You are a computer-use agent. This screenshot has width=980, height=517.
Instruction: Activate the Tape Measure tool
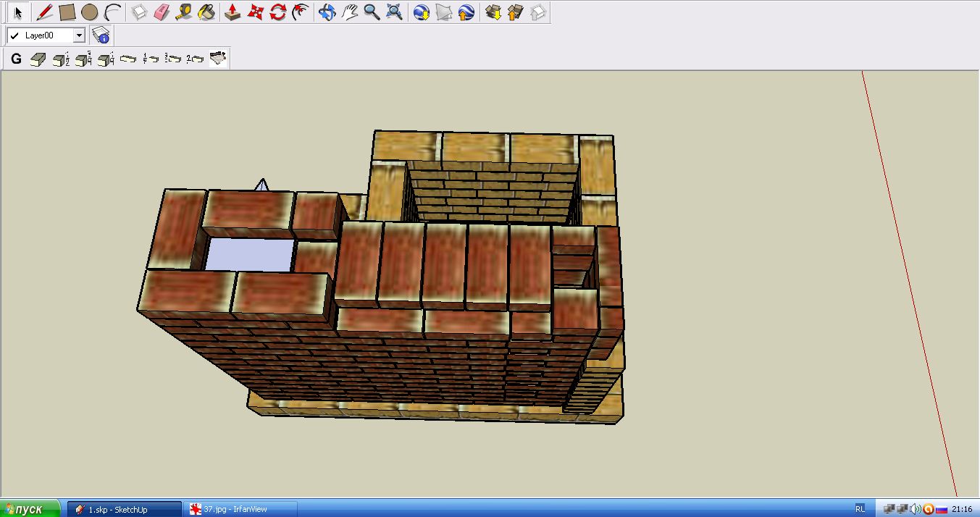click(184, 12)
